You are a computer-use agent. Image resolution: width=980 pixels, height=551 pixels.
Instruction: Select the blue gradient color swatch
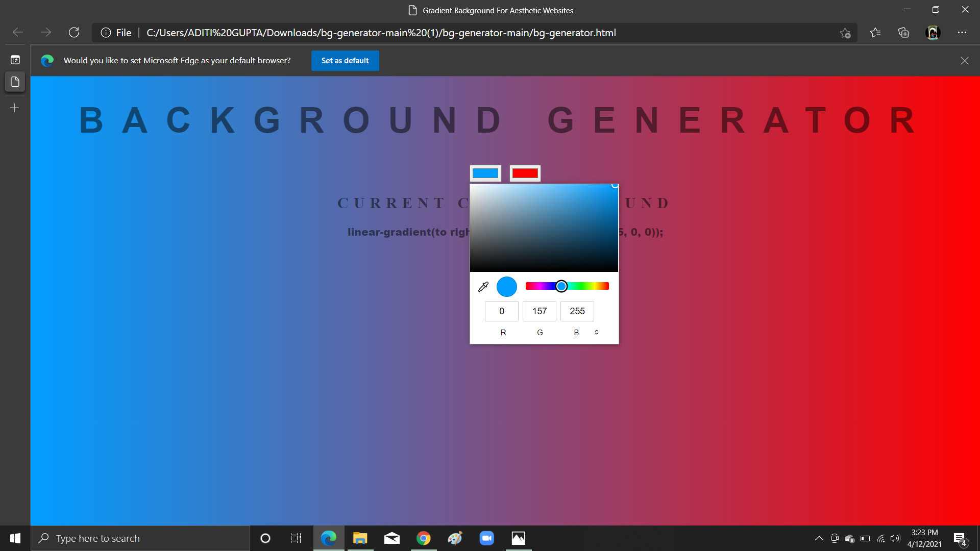click(485, 173)
